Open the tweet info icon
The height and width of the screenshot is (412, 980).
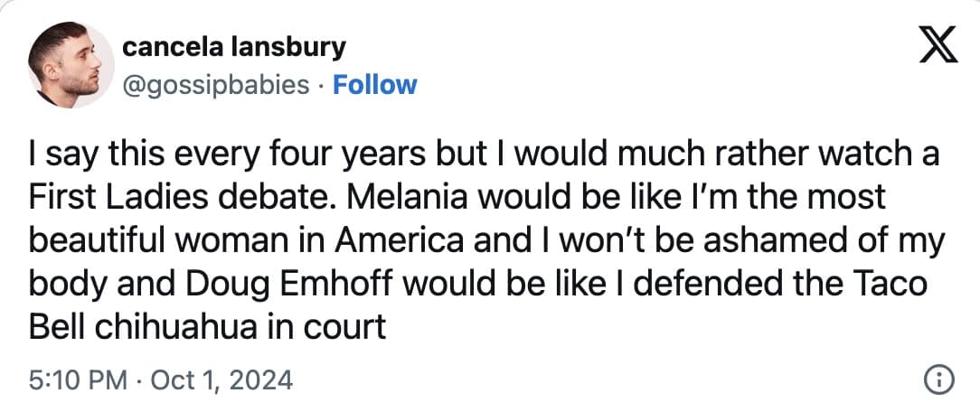click(941, 379)
